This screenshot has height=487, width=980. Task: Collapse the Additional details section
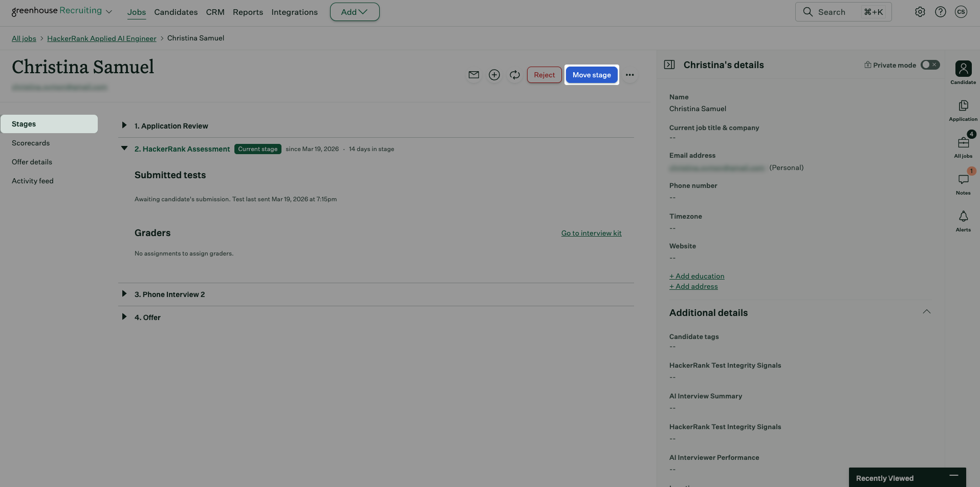pyautogui.click(x=927, y=312)
